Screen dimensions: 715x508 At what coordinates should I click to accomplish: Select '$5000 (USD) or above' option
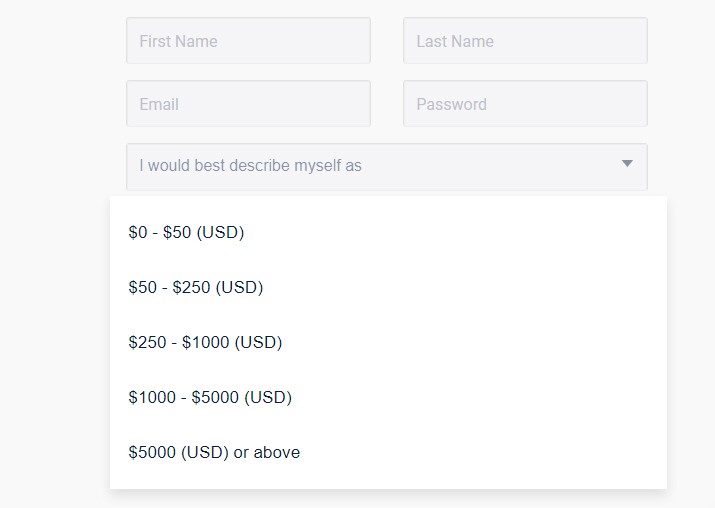click(214, 452)
